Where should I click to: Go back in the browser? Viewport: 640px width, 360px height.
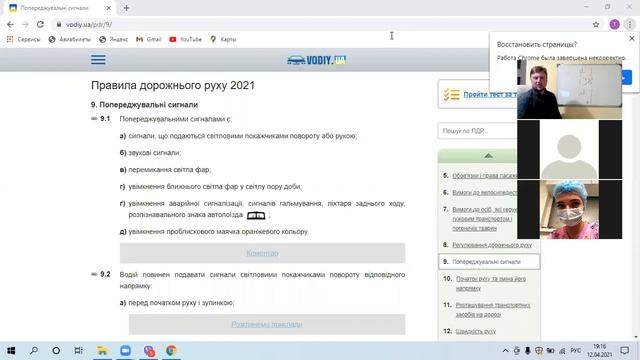10,24
